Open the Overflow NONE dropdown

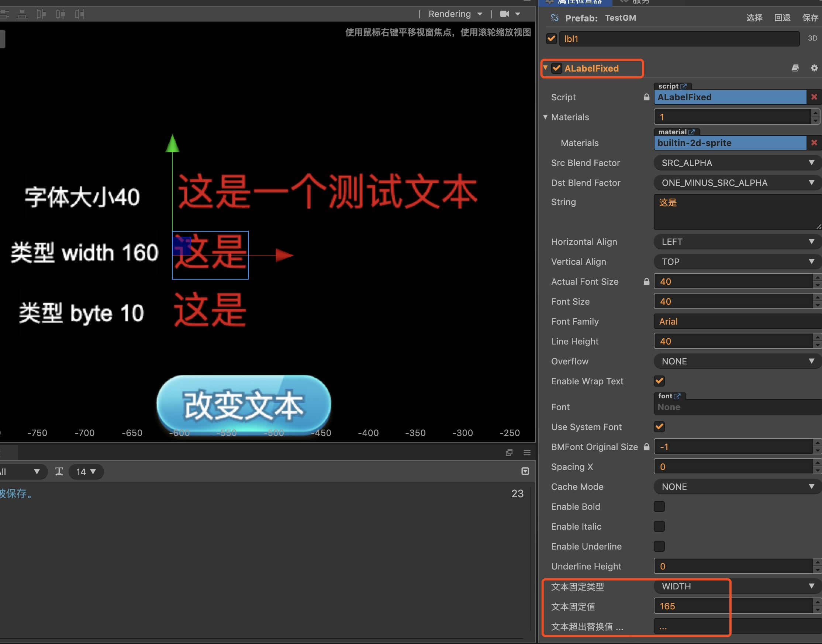click(x=735, y=361)
